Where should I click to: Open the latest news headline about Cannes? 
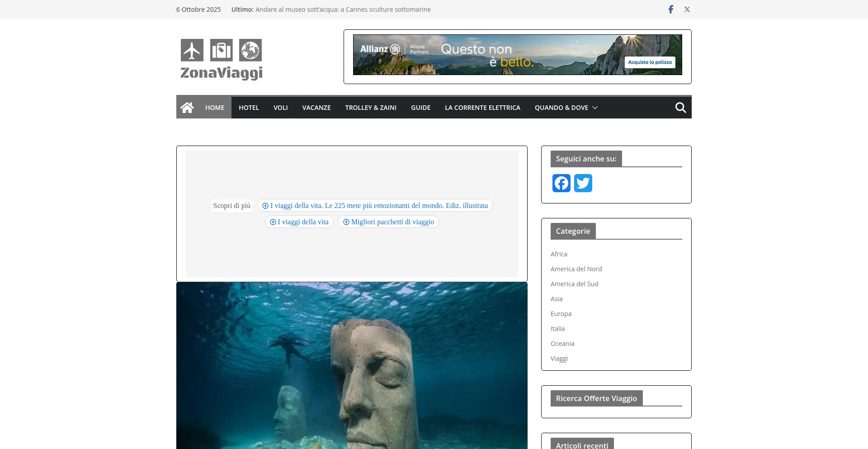pyautogui.click(x=343, y=9)
